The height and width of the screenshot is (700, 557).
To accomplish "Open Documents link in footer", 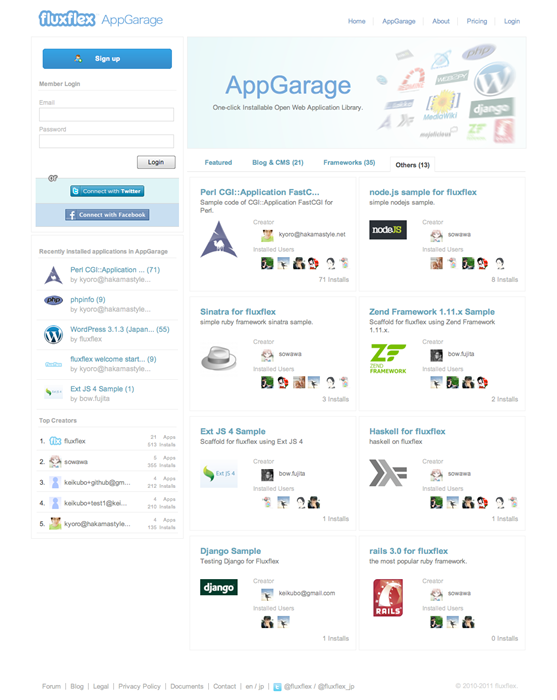I will pyautogui.click(x=187, y=686).
